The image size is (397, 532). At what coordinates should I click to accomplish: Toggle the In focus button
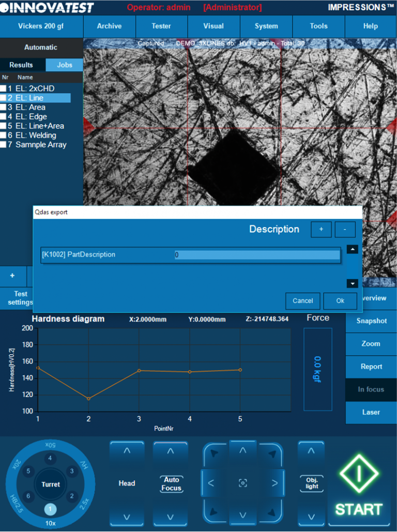click(x=371, y=389)
